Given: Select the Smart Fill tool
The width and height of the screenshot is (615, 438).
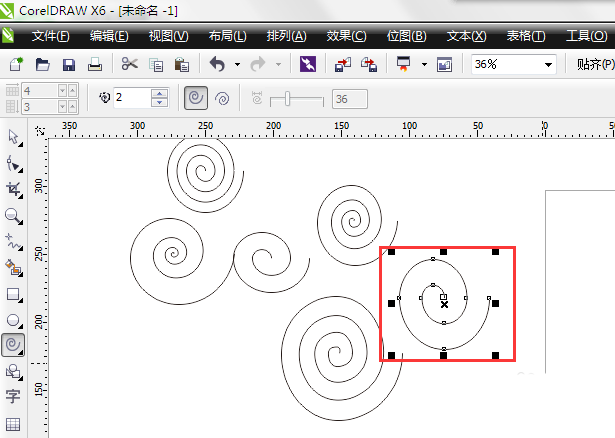Looking at the screenshot, I should (14, 268).
